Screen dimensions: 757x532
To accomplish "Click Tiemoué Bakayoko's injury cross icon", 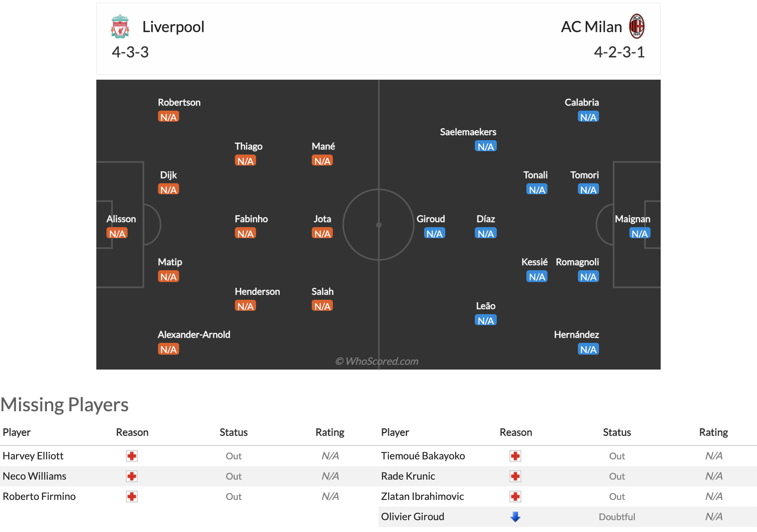I will pyautogui.click(x=515, y=456).
